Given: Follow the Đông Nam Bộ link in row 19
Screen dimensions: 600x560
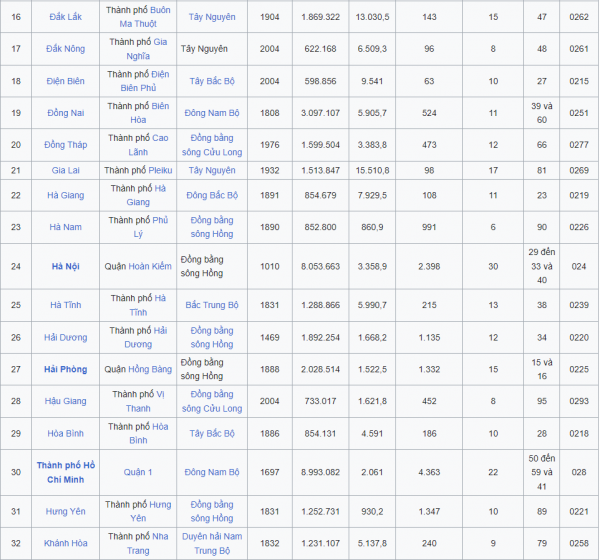Looking at the screenshot, I should tap(212, 113).
